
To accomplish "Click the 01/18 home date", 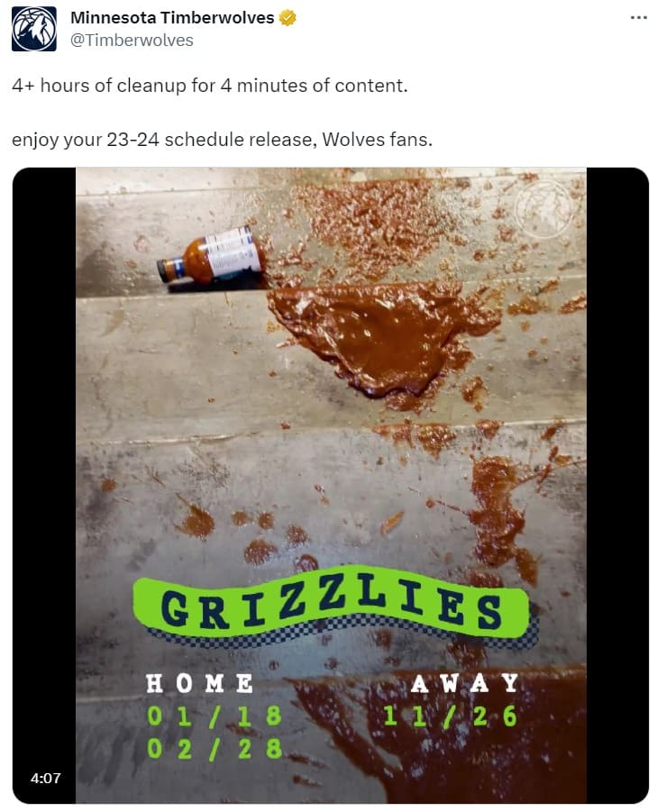I will 214,716.
